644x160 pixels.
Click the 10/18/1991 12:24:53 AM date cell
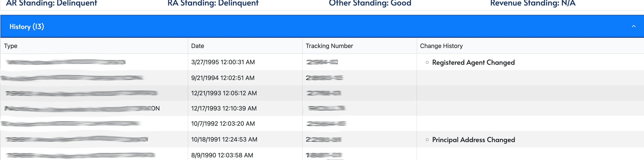tap(224, 139)
